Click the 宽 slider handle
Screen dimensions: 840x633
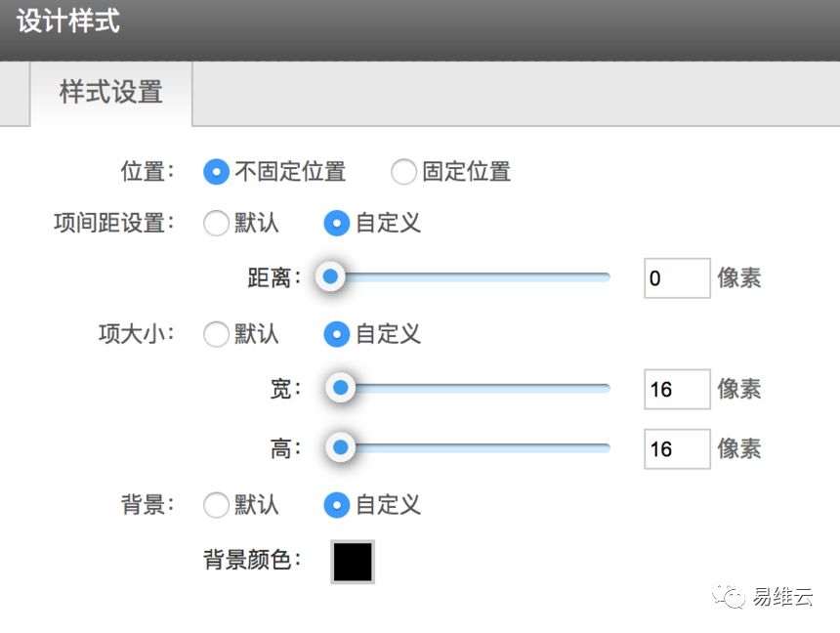coord(340,388)
